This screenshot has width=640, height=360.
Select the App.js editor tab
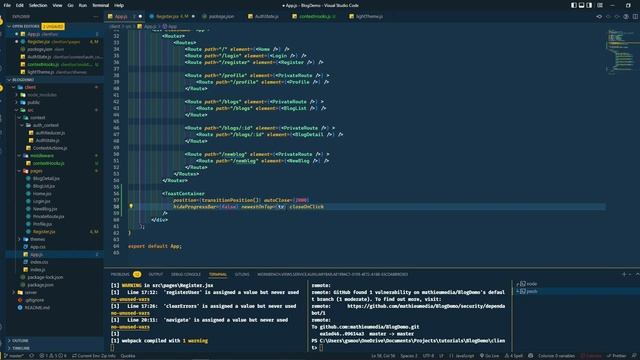pyautogui.click(x=124, y=16)
